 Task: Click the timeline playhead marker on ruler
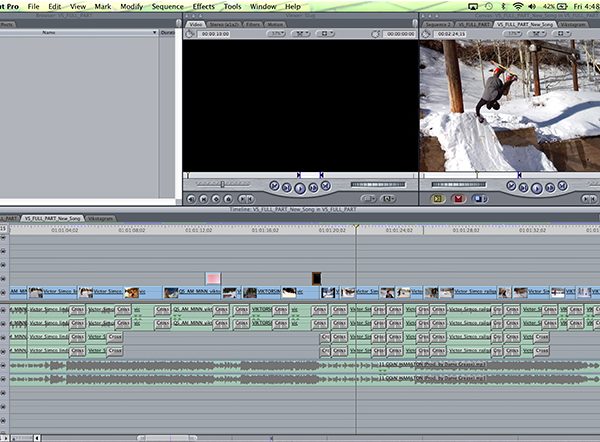pos(356,227)
